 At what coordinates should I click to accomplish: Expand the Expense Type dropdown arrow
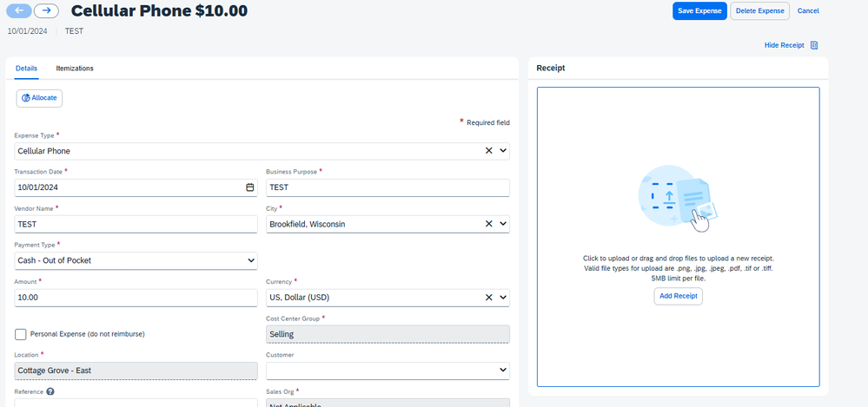click(x=503, y=150)
